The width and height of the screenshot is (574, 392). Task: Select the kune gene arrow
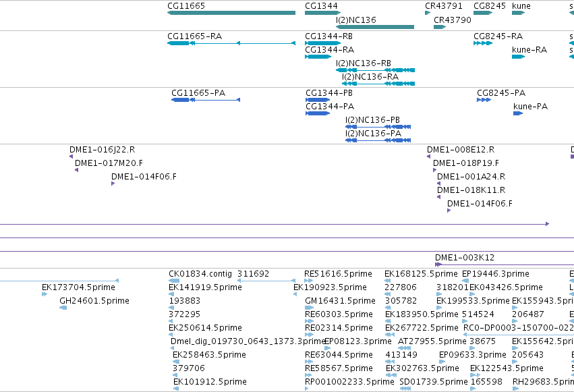pyautogui.click(x=519, y=13)
